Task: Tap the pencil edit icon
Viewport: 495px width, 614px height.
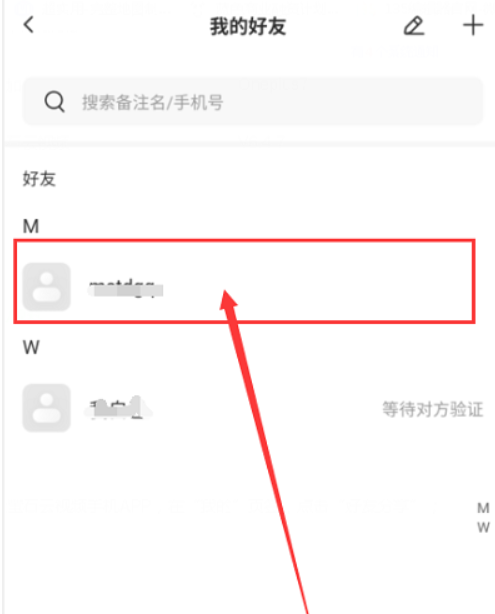Action: [414, 26]
